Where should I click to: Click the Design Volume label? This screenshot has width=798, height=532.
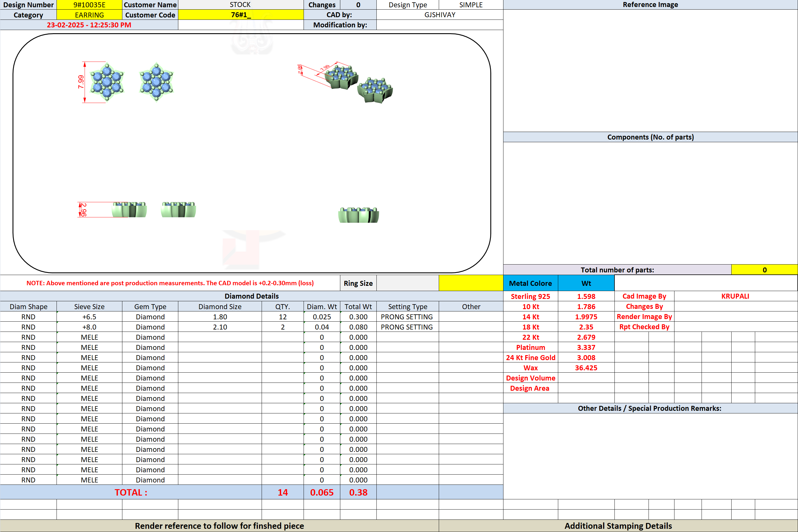pyautogui.click(x=530, y=378)
